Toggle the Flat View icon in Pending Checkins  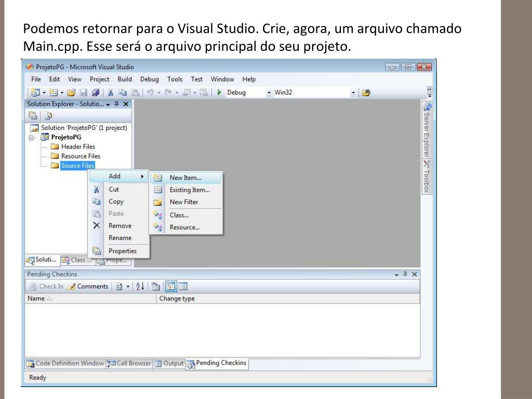tap(183, 286)
